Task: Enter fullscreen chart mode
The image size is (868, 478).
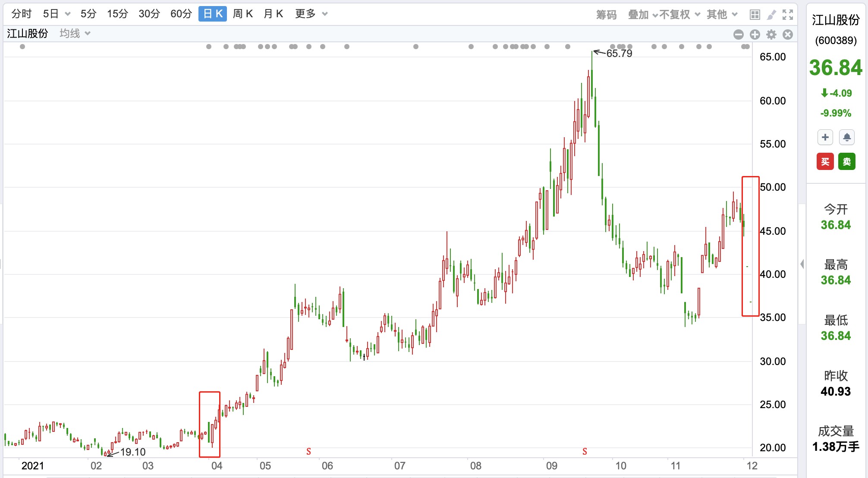Action: (x=788, y=15)
